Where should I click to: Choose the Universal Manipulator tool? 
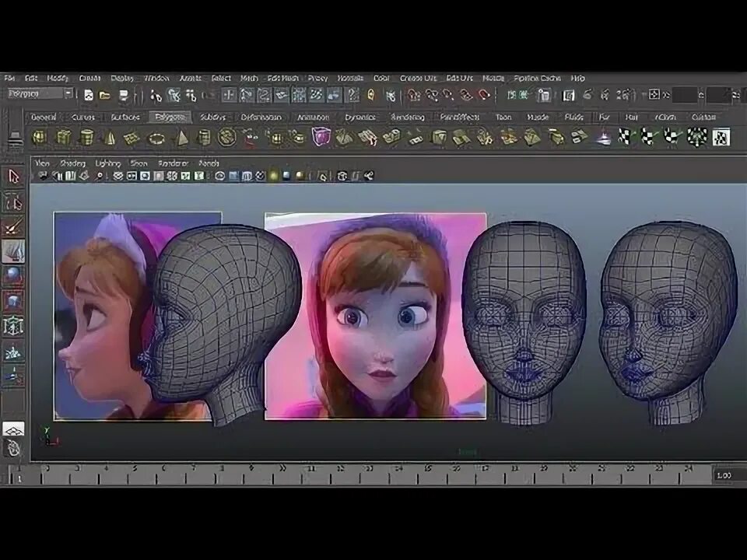click(13, 326)
